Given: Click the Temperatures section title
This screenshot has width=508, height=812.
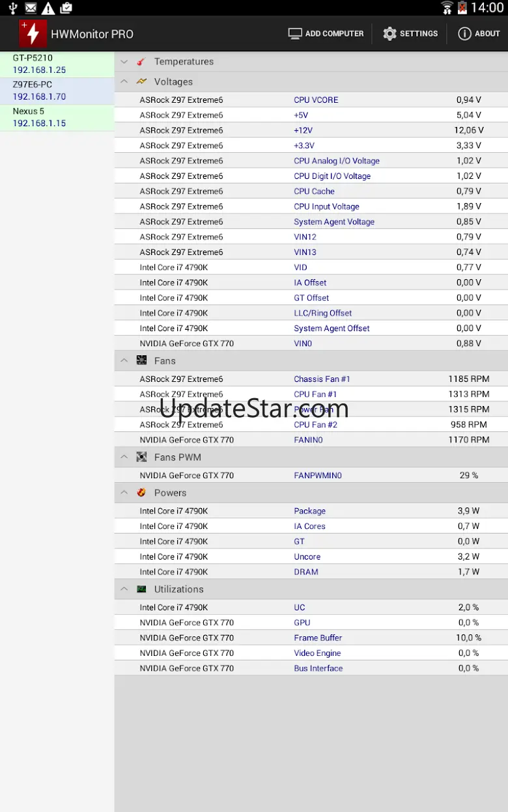Looking at the screenshot, I should [184, 62].
